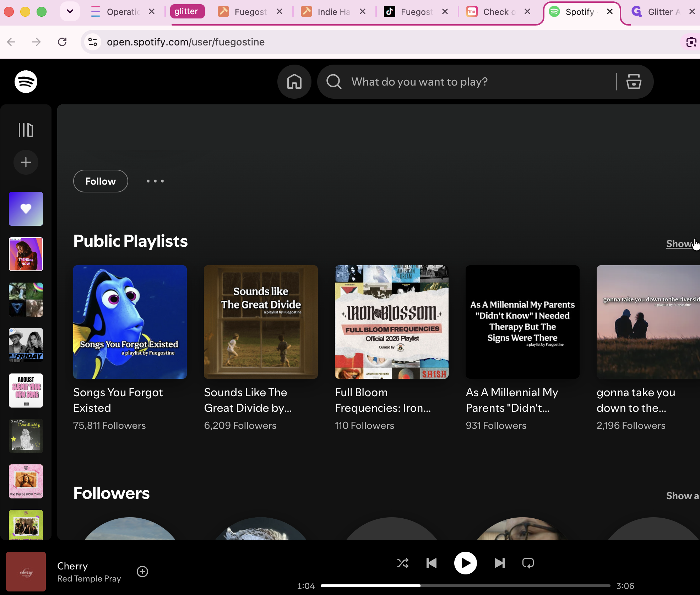Open the green New Music Friday sidebar playlist
This screenshot has width=700, height=595.
click(x=26, y=525)
